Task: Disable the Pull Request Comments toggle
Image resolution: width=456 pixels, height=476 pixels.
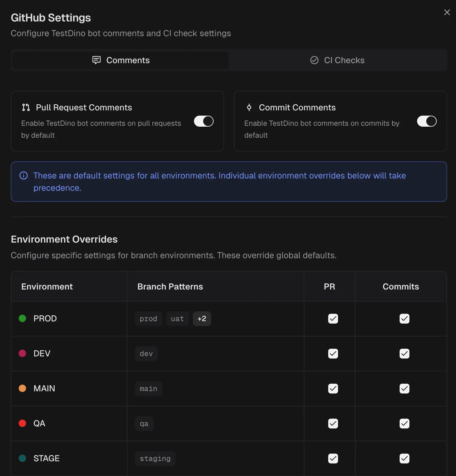Action: point(204,121)
